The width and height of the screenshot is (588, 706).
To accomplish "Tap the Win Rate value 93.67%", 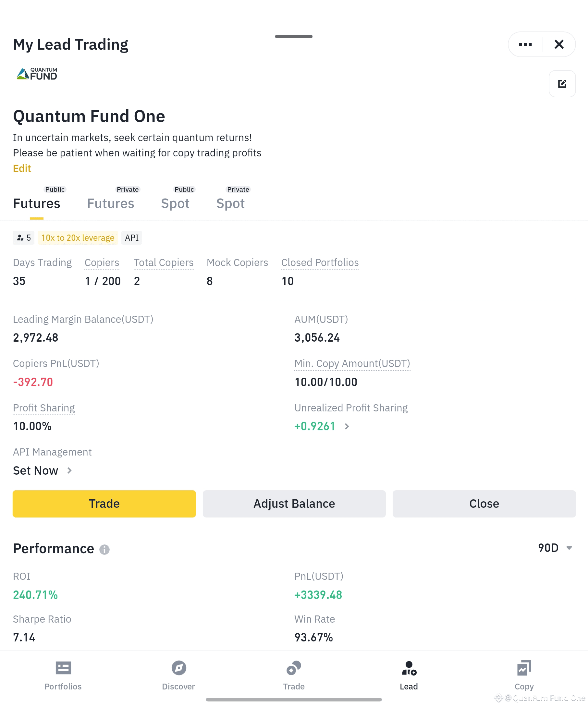I will point(314,638).
